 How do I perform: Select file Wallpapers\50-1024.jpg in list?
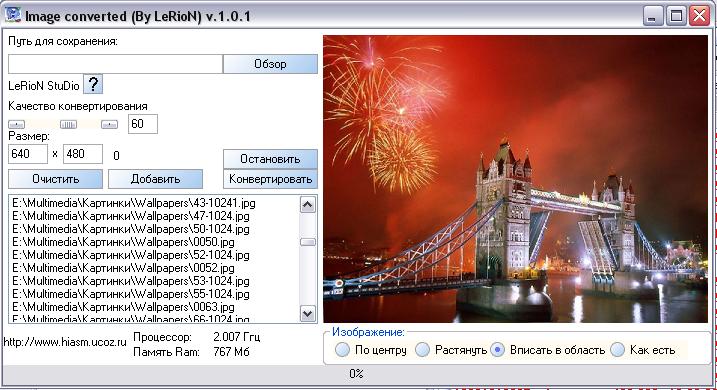[x=131, y=229]
